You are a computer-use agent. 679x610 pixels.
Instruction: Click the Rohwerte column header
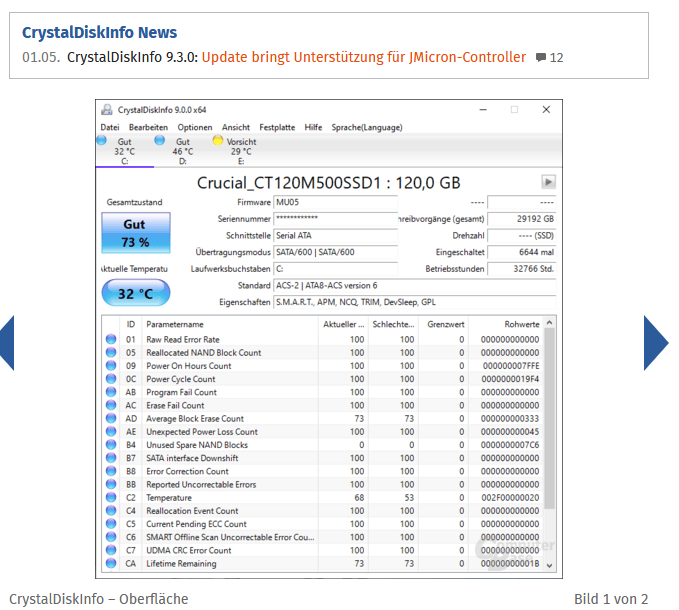pyautogui.click(x=506, y=324)
